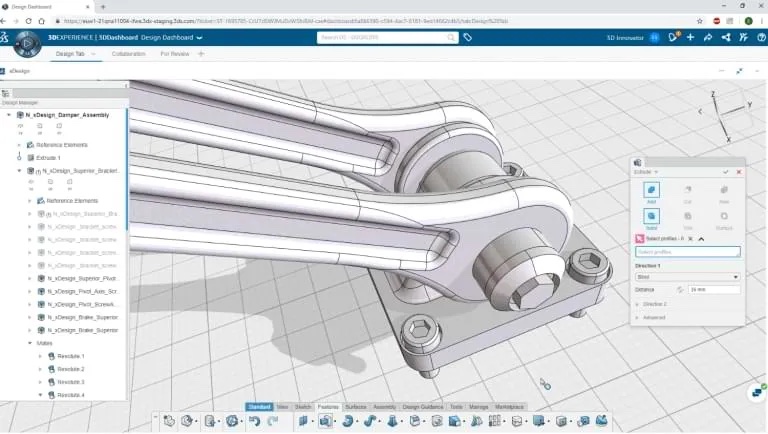Click the Undo icon in bottom toolbar
This screenshot has width=768, height=434.
tap(254, 421)
